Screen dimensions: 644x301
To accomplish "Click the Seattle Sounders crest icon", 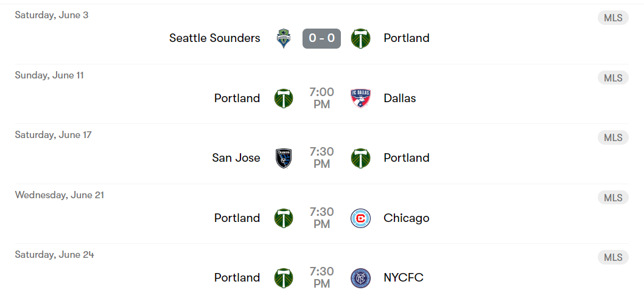I will point(284,38).
